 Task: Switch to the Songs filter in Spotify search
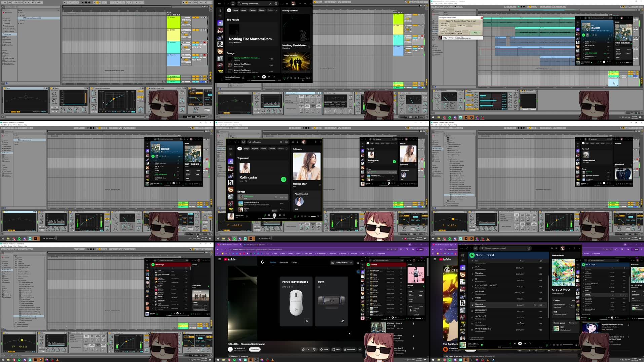(236, 10)
